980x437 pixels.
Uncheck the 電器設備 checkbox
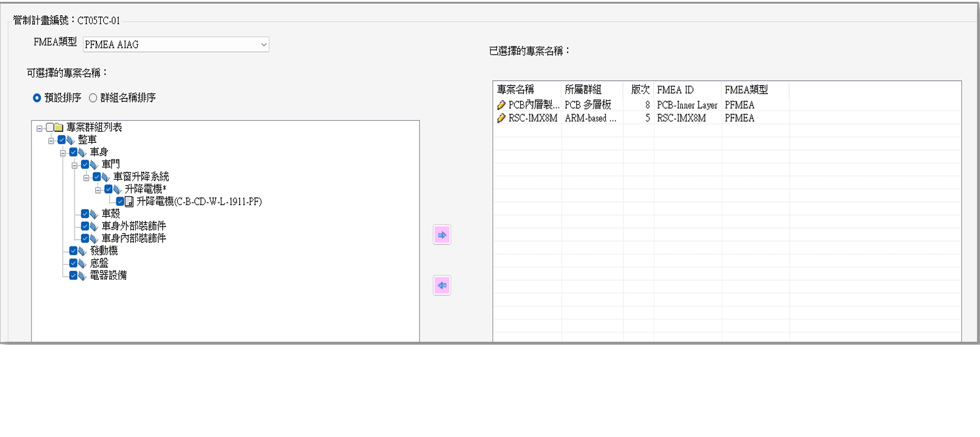point(73,276)
